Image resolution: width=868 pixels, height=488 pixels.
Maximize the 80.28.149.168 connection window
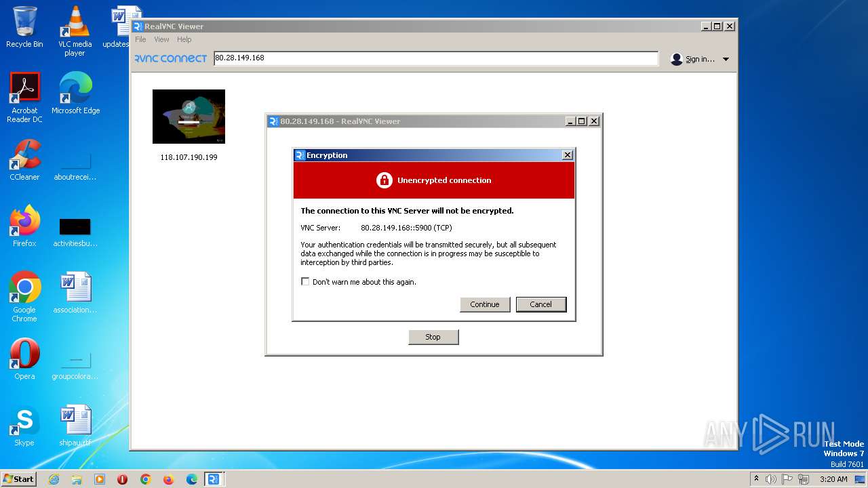tap(582, 121)
